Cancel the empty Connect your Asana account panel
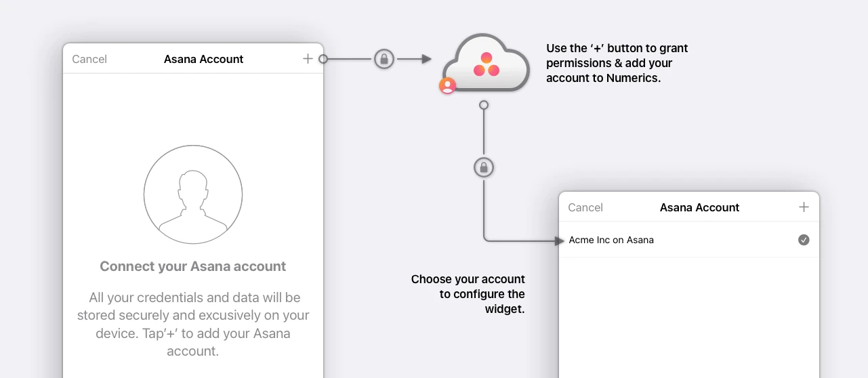Viewport: 868px width, 378px height. pyautogui.click(x=89, y=59)
